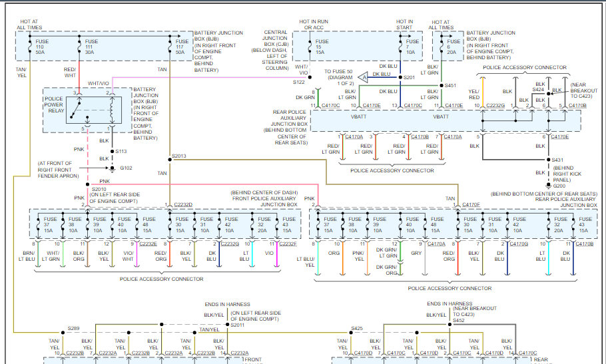This screenshot has width=606, height=364.
Task: Click the arrow marked A
Action: pyautogui.click(x=363, y=78)
